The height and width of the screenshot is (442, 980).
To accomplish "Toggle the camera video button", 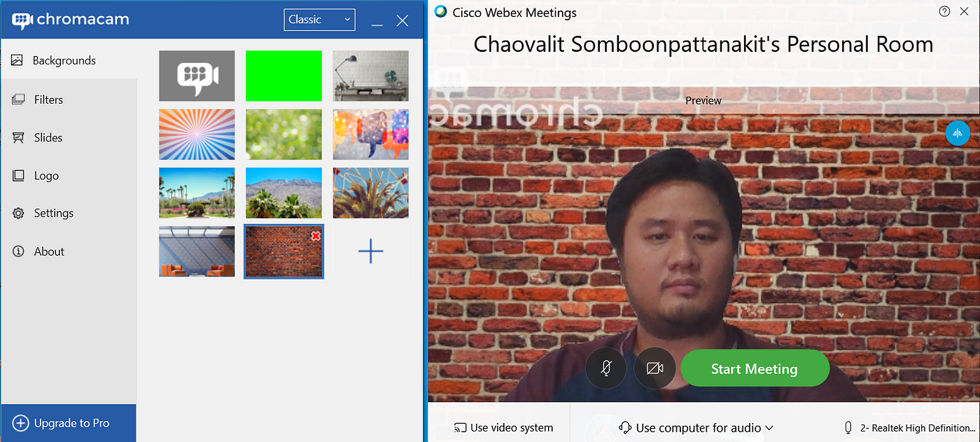I will (x=654, y=368).
